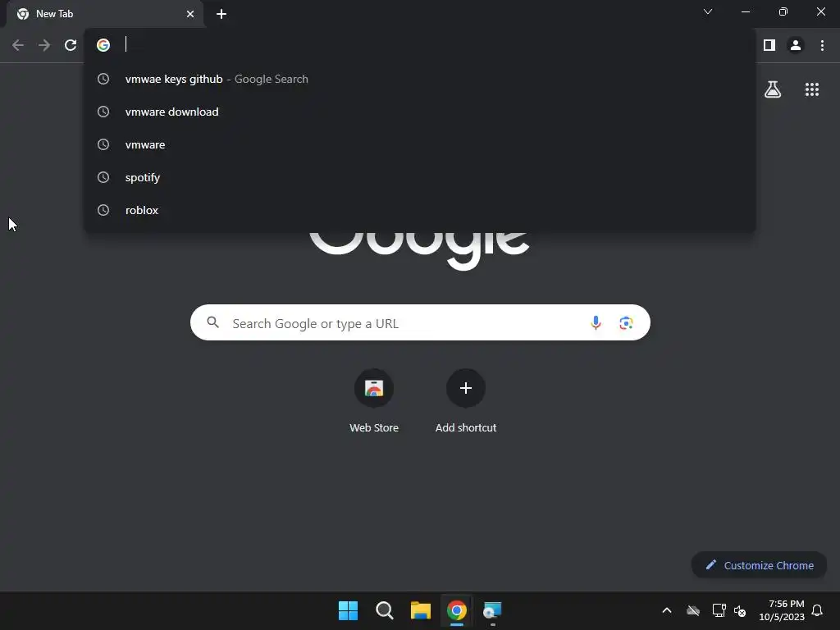Viewport: 840px width, 630px height.
Task: Click the back navigation arrow
Action: 18,45
